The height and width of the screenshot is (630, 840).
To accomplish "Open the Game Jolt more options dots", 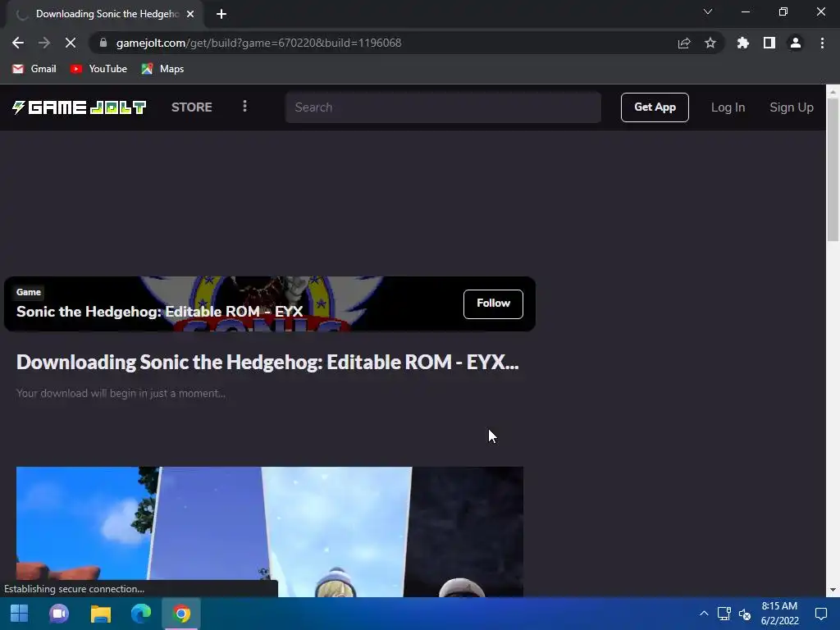I will [x=244, y=106].
